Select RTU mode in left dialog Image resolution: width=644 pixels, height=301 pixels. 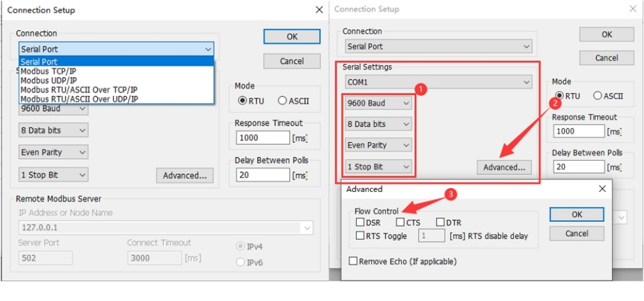point(243,100)
